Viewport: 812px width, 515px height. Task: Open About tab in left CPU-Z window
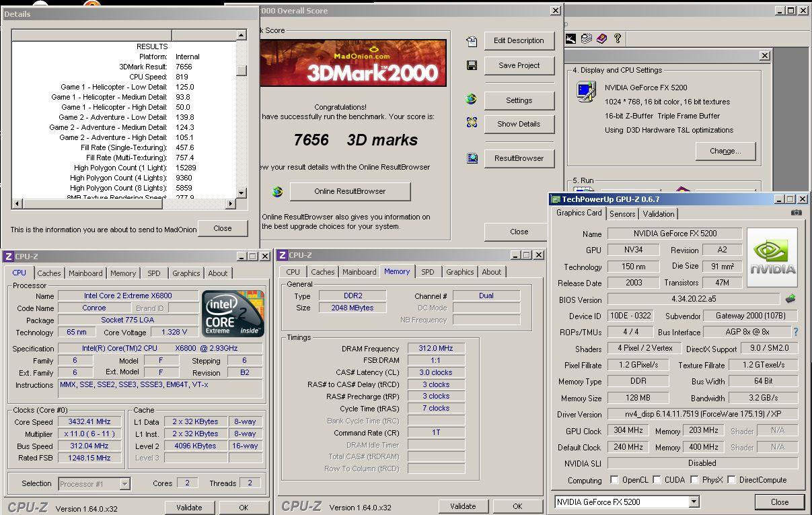(218, 273)
